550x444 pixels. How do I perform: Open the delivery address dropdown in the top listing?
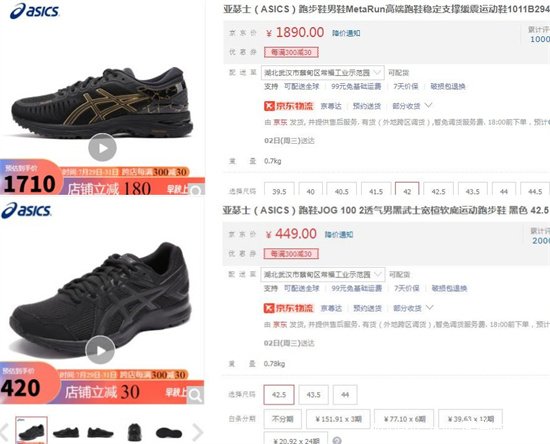tap(323, 73)
